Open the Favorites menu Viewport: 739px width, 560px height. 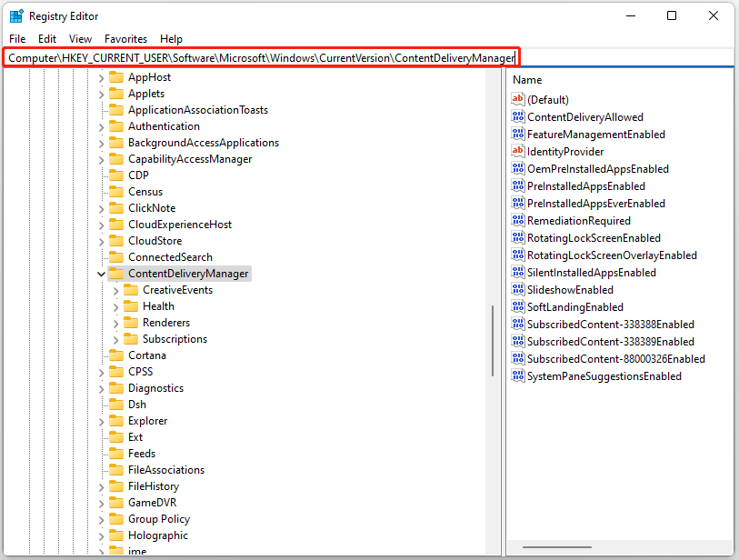125,39
